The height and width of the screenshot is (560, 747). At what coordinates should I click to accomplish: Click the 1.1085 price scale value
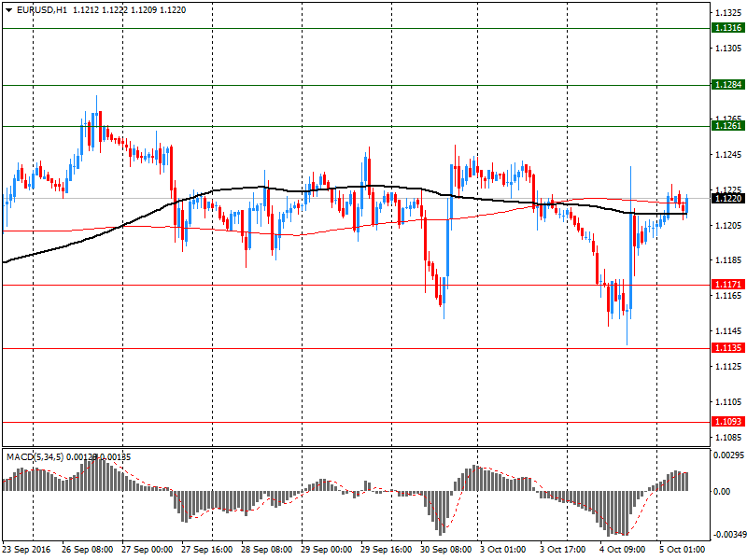(728, 437)
